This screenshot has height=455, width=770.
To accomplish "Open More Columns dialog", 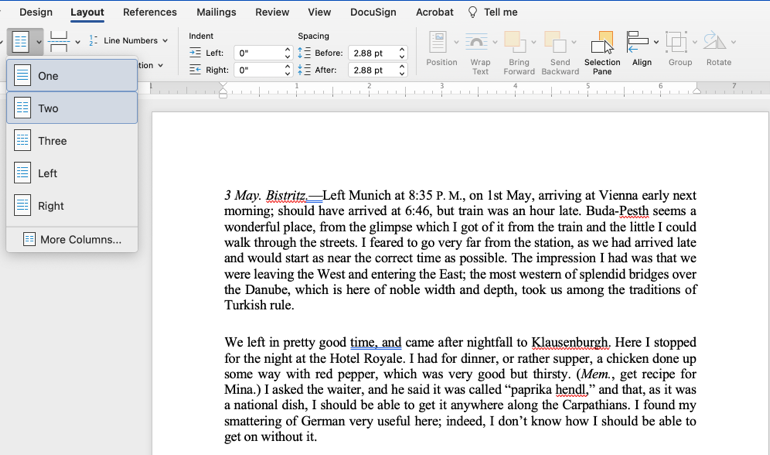I will click(72, 240).
